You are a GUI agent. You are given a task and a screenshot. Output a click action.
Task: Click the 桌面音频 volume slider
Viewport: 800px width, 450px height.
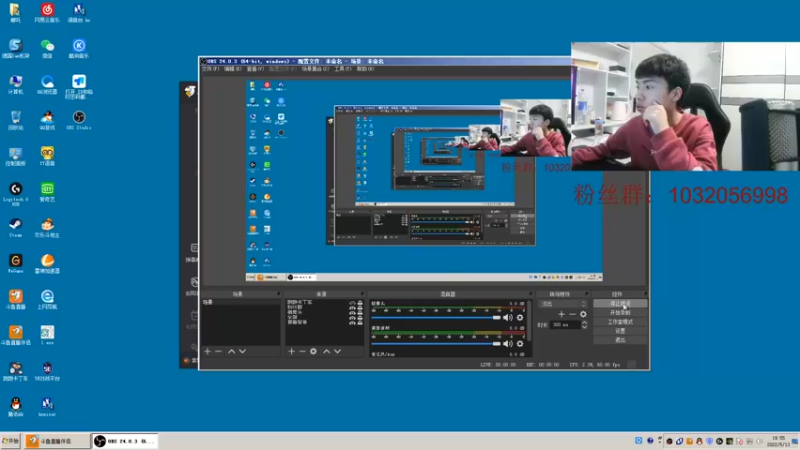tap(437, 343)
